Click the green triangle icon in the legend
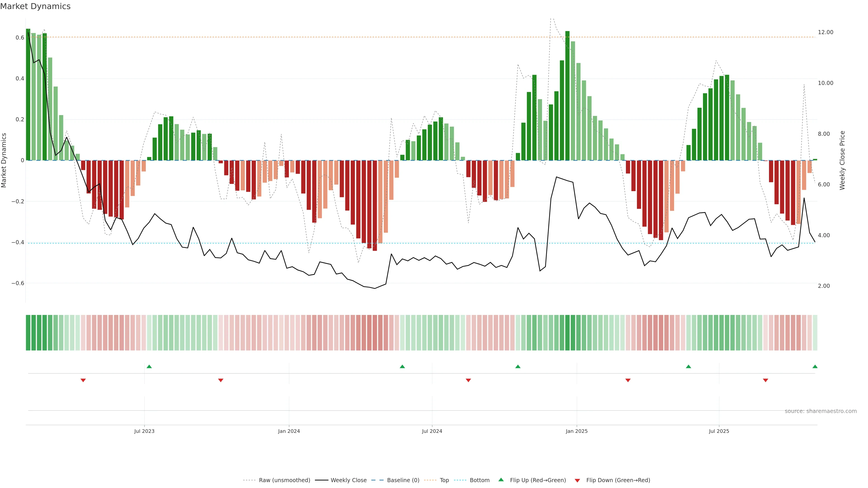The image size is (868, 488). tap(501, 480)
